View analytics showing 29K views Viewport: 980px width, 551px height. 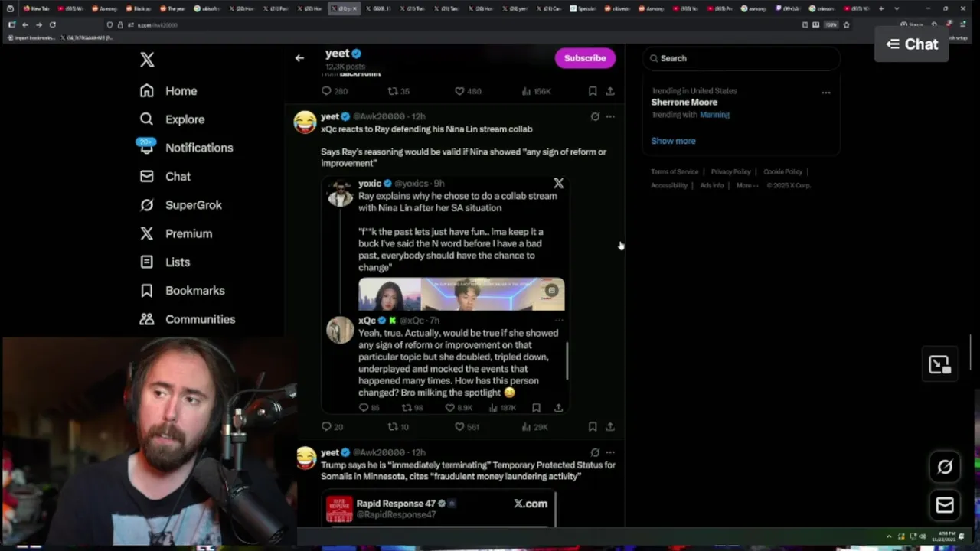[534, 427]
